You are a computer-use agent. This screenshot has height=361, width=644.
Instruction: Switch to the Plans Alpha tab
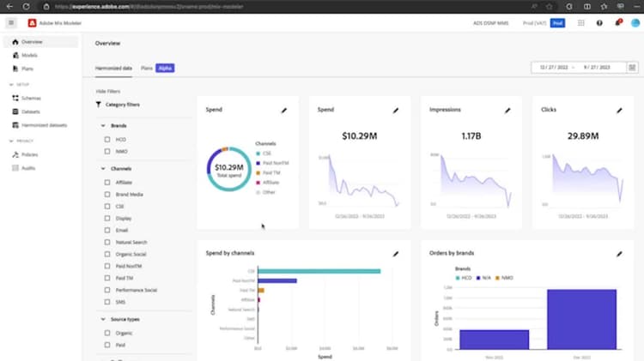(x=157, y=68)
